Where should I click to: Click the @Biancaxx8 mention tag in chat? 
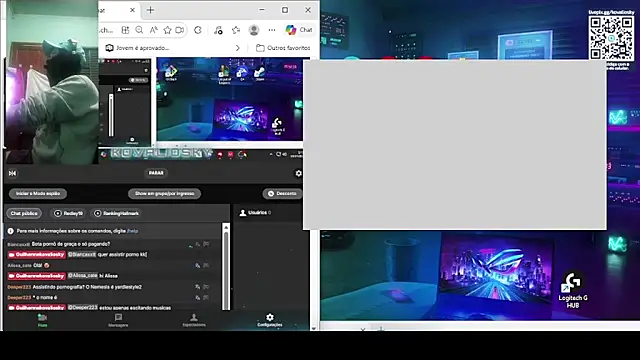click(82, 255)
